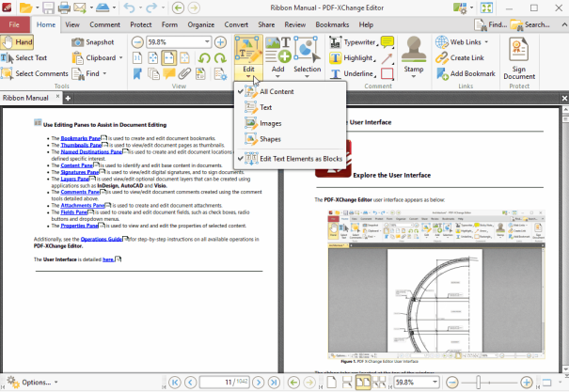Click zoom out minus beside bottom slider
Viewport: 569px width, 392px height.
[x=452, y=382]
